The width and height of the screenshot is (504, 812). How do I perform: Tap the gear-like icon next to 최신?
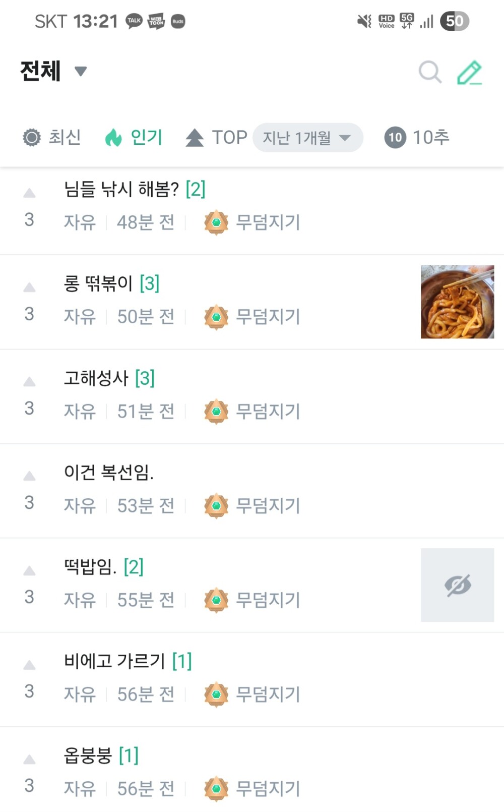[x=32, y=137]
